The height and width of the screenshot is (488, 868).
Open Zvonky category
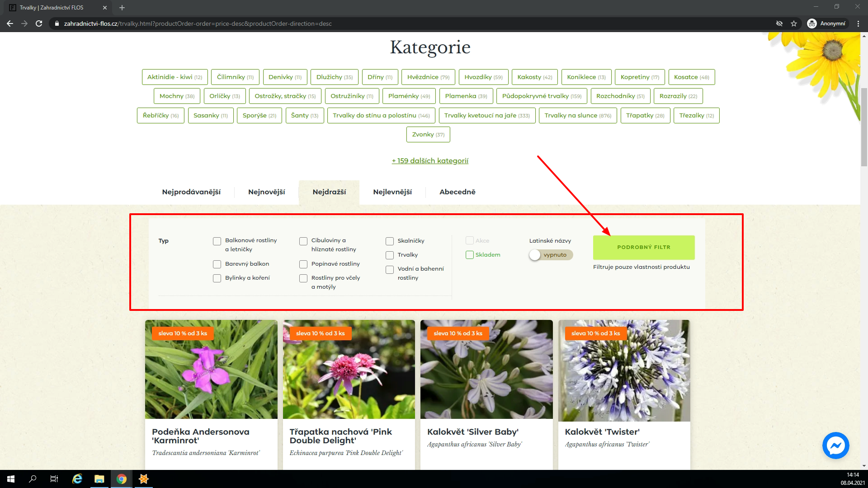(x=428, y=134)
